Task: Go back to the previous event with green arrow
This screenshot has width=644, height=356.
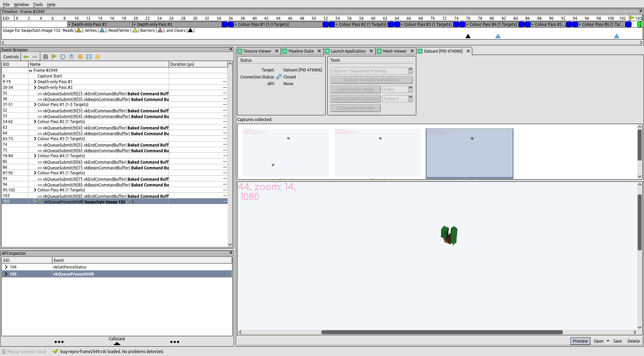Action: 26,57
